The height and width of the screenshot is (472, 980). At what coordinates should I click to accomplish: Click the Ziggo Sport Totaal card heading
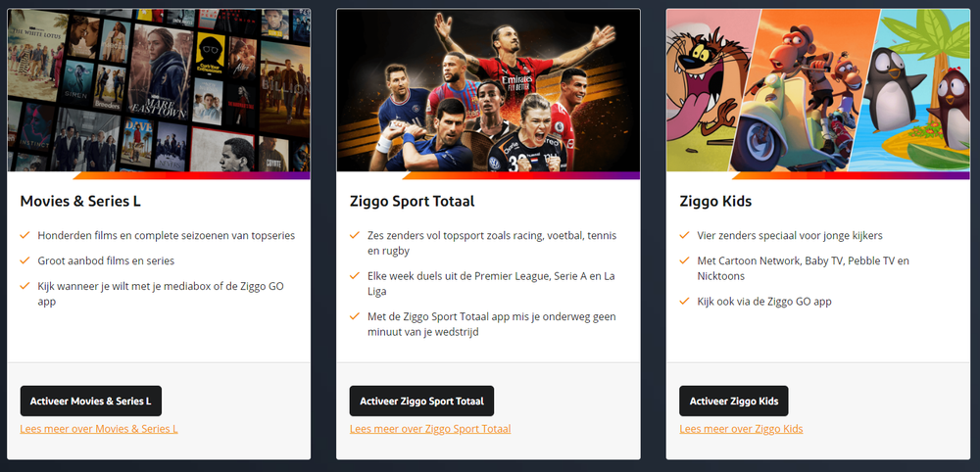[x=412, y=202]
